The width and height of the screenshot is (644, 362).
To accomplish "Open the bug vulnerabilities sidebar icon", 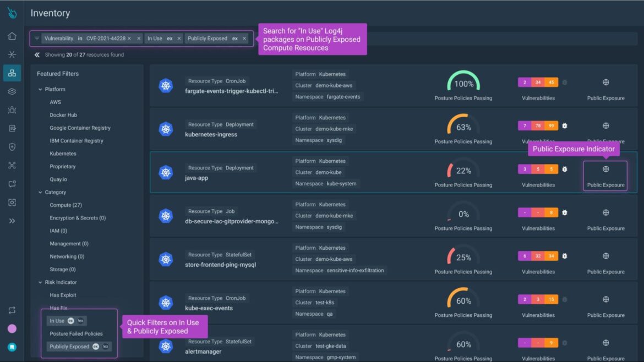I will 12,109.
